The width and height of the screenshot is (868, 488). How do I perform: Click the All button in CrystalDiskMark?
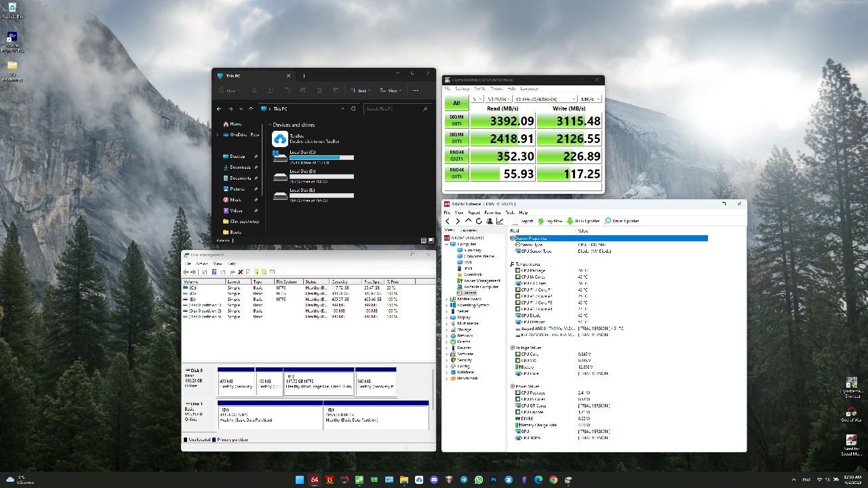pos(456,103)
